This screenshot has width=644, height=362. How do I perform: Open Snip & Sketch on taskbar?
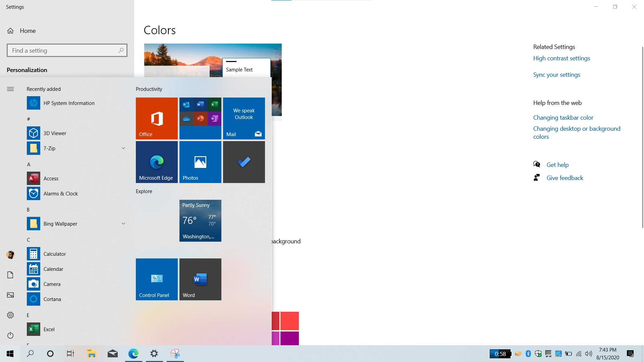pos(175,354)
